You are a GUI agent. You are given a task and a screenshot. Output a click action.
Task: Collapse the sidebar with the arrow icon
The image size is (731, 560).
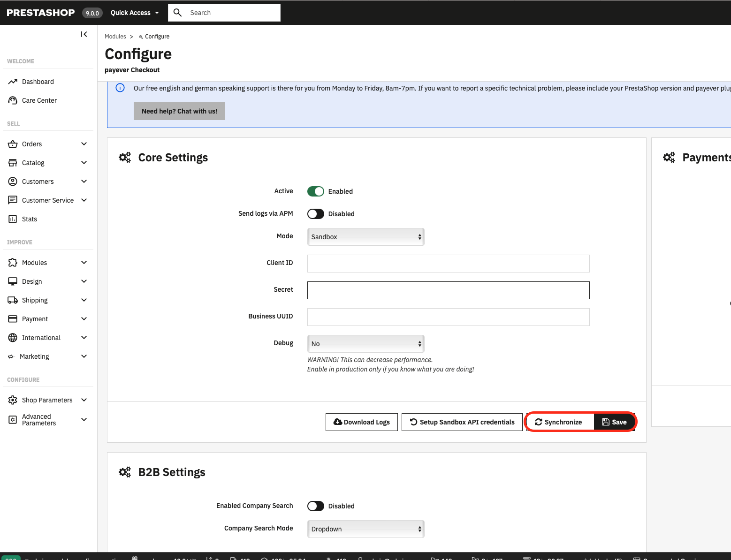84,34
